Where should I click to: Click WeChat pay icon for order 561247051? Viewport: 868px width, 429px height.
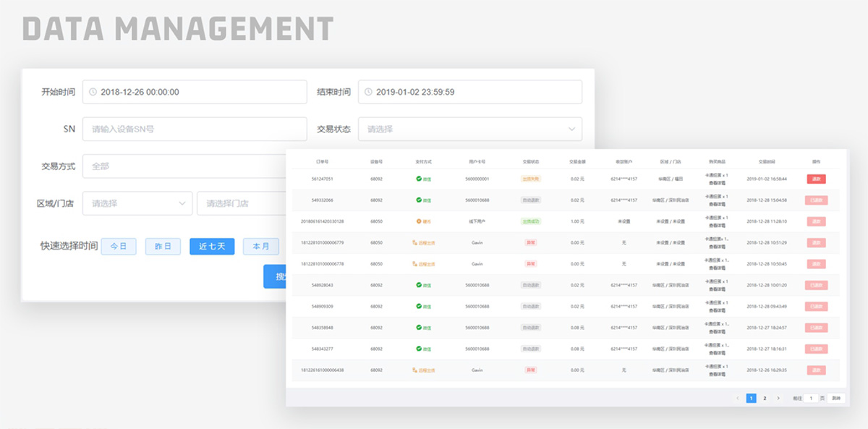[x=419, y=179]
